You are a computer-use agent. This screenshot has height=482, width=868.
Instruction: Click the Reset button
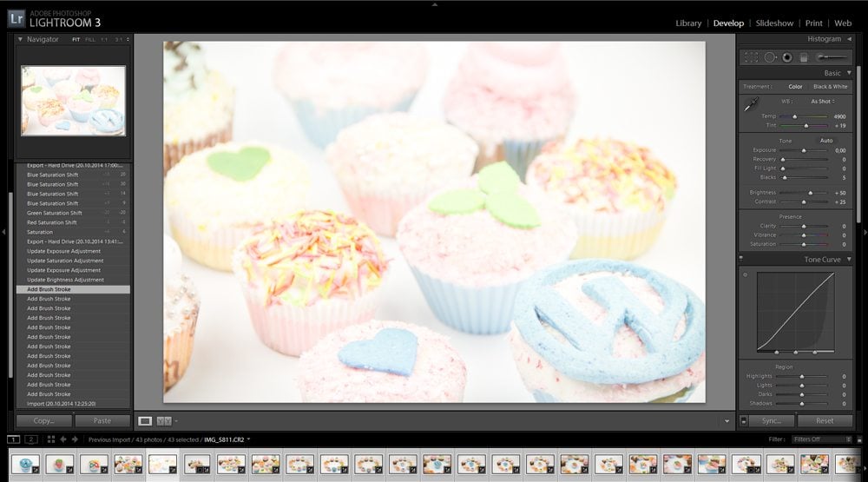[825, 421]
